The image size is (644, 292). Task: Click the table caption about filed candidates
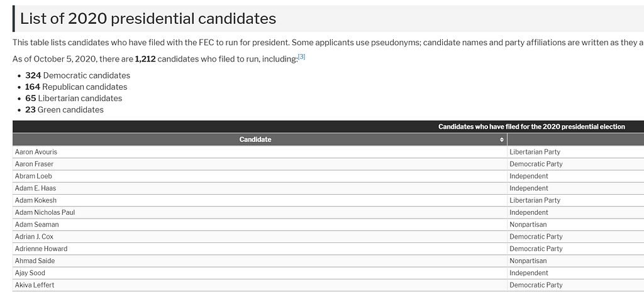[x=531, y=127]
